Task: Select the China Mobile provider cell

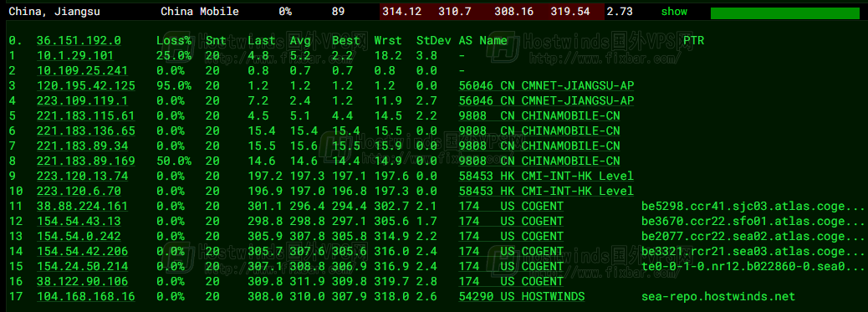Action: pos(200,11)
